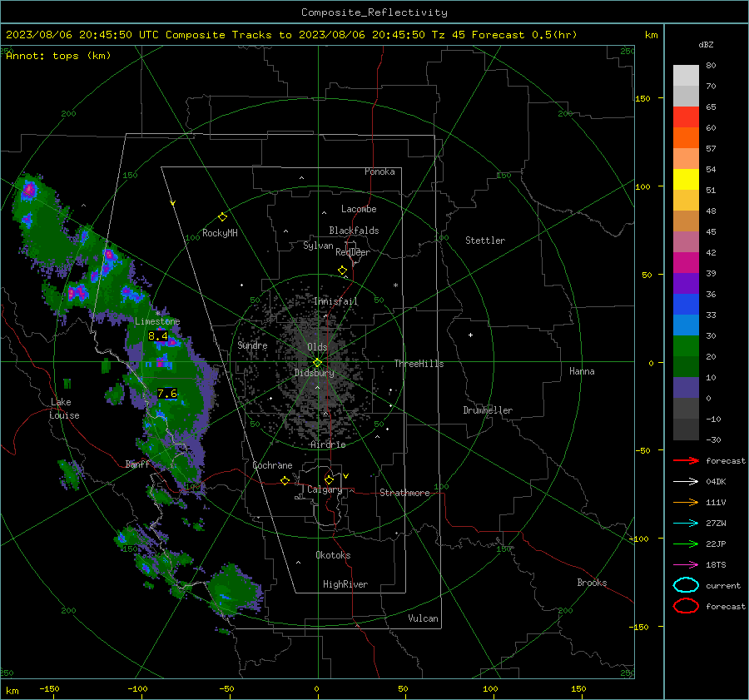Click yellow diamond marker below RedDeer
749x700 pixels.
tap(343, 271)
